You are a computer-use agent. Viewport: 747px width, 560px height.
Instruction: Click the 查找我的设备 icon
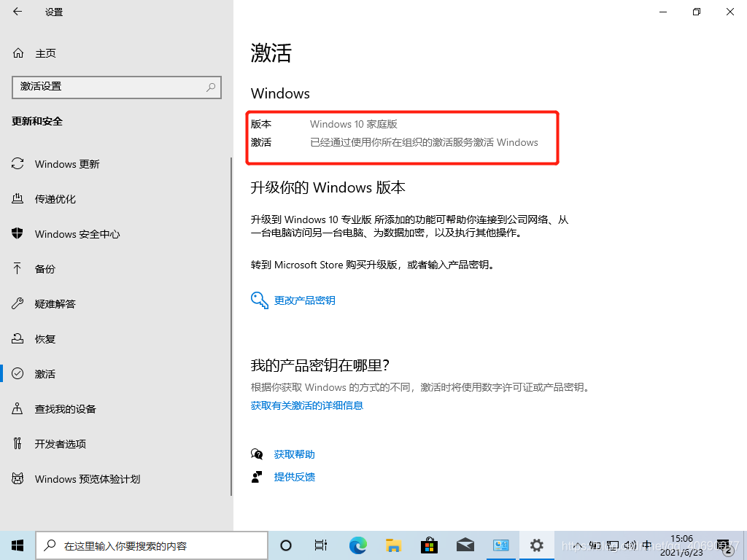click(18, 408)
